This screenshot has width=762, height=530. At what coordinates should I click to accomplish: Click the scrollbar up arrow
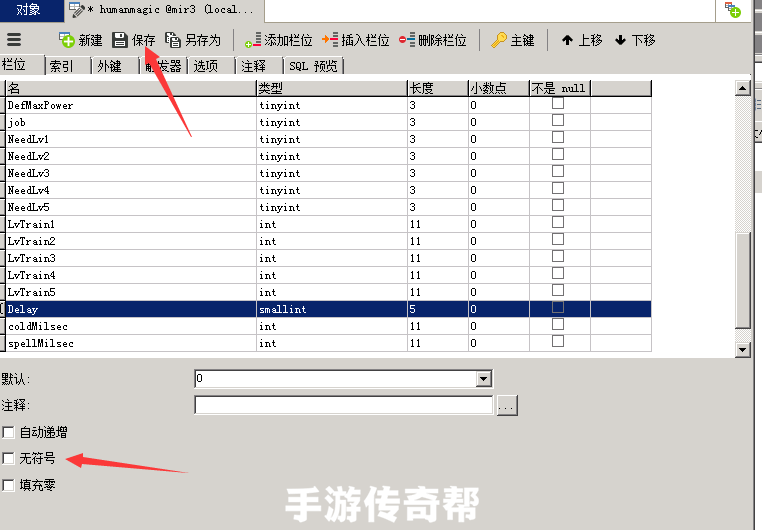(743, 88)
